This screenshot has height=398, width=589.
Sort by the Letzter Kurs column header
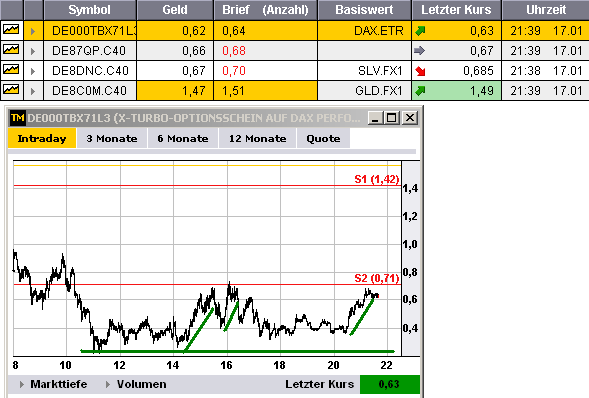pos(456,10)
